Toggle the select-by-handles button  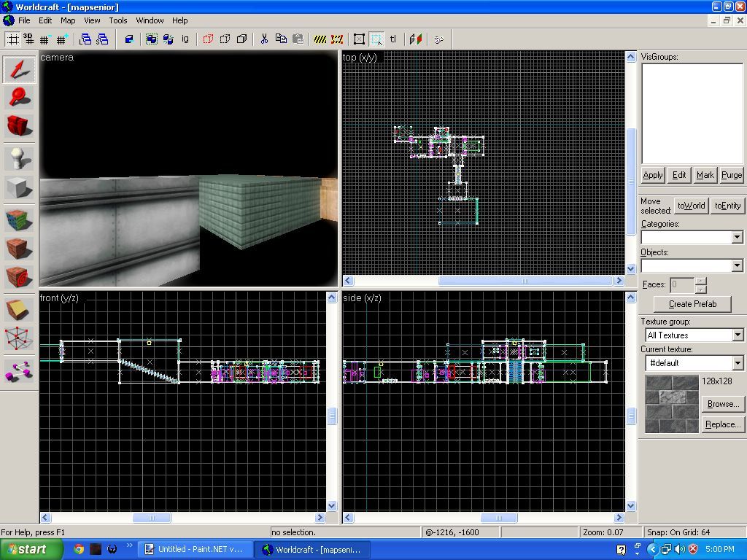pos(359,39)
